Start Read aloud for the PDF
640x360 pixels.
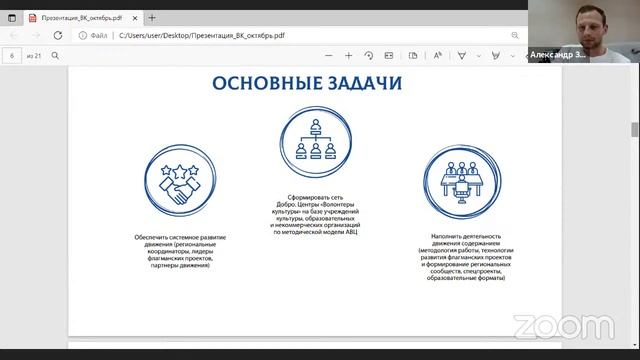pyautogui.click(x=438, y=56)
